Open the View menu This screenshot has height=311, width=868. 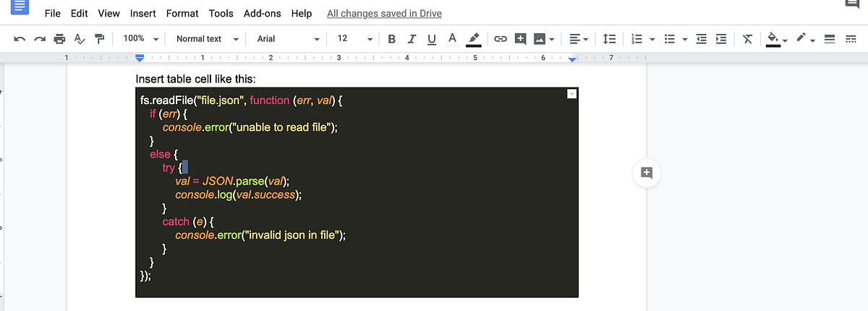pos(109,13)
